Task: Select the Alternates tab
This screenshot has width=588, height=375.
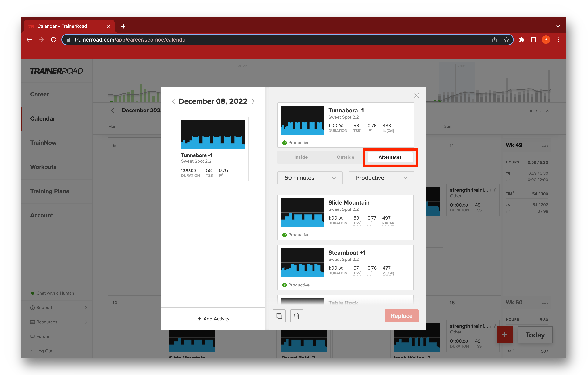Action: [390, 157]
